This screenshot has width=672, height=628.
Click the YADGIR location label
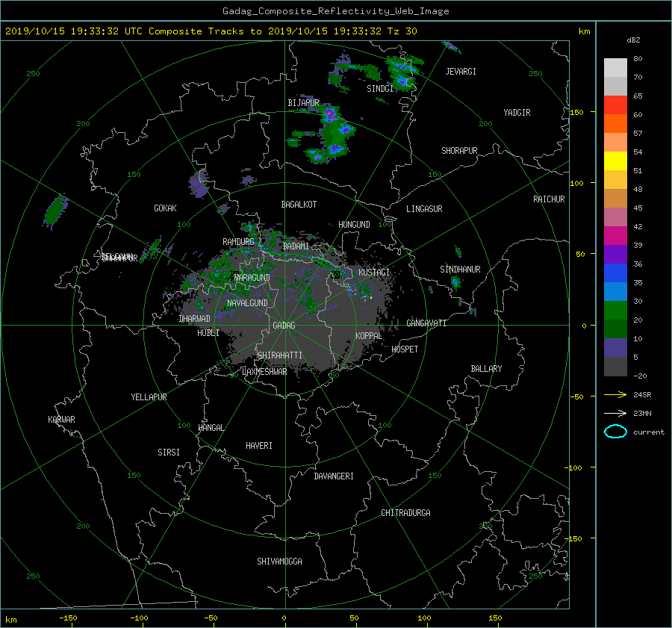point(517,113)
